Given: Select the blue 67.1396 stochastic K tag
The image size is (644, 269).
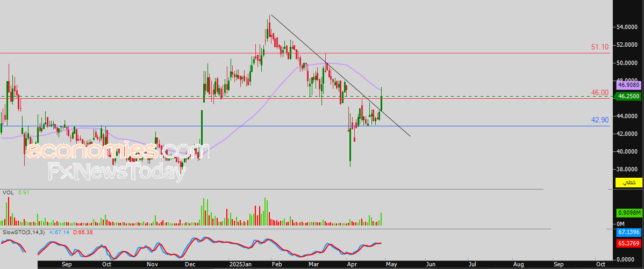Looking at the screenshot, I should 628,232.
